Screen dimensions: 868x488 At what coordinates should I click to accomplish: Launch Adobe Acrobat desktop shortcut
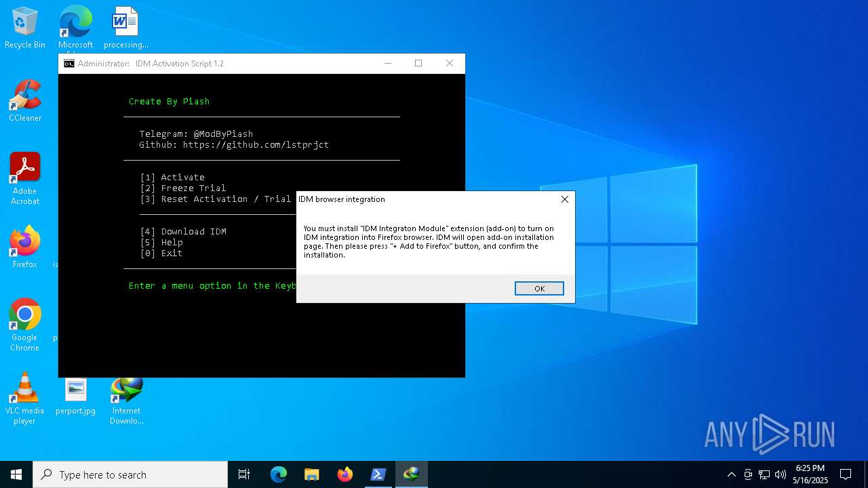point(25,179)
